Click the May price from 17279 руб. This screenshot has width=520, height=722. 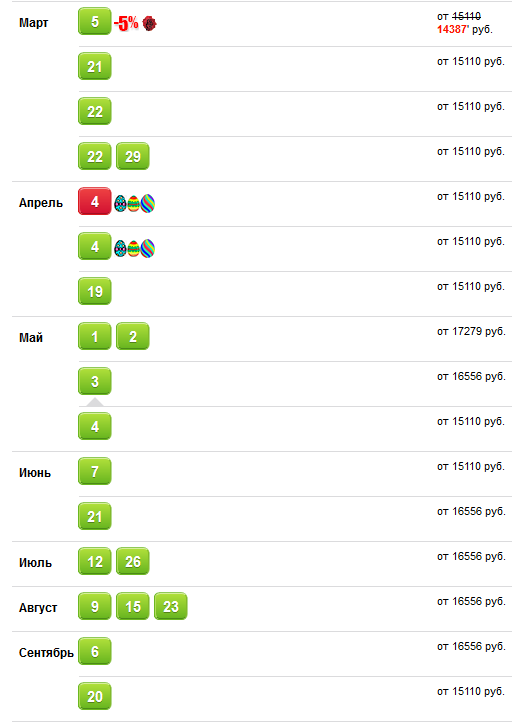[471, 332]
